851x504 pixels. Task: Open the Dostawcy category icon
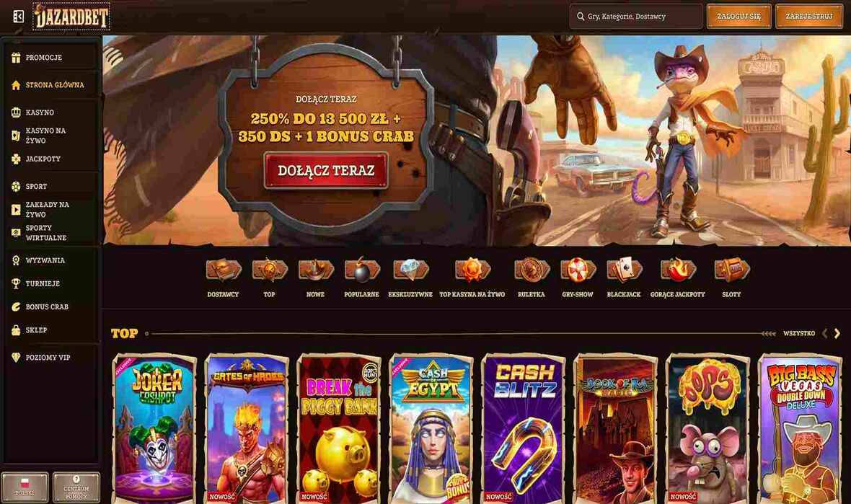tap(223, 270)
